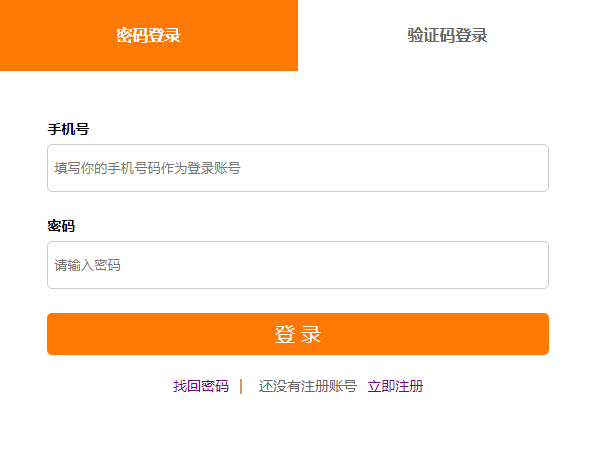Switch to the 验证码登录 tab

pos(447,35)
